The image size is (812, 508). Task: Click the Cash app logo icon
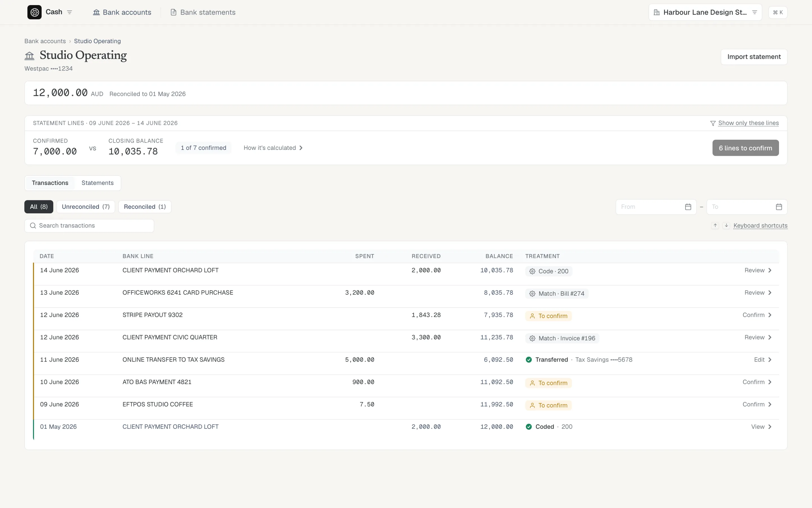(x=34, y=12)
